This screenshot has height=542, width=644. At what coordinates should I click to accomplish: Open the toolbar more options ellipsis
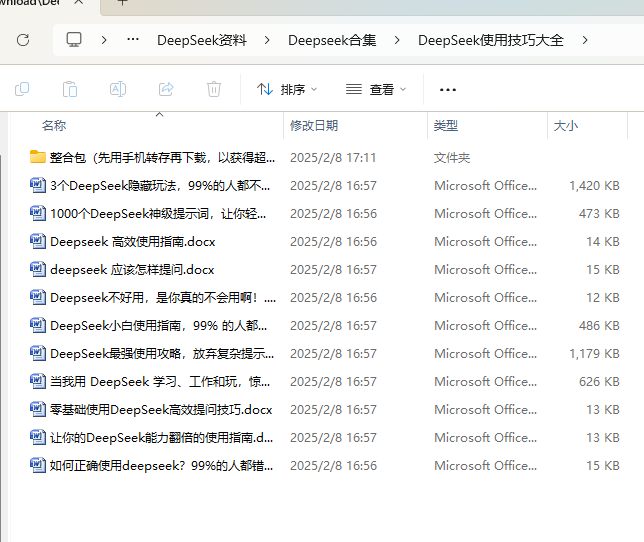(448, 90)
